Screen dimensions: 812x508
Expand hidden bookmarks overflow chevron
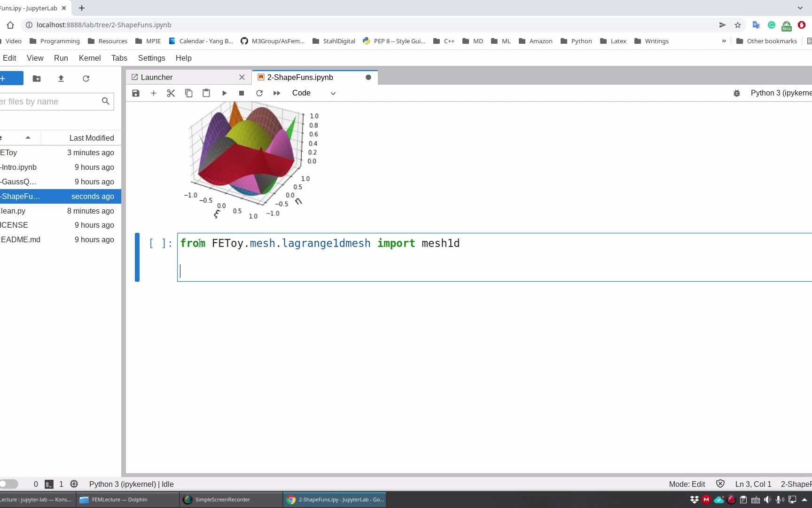724,41
